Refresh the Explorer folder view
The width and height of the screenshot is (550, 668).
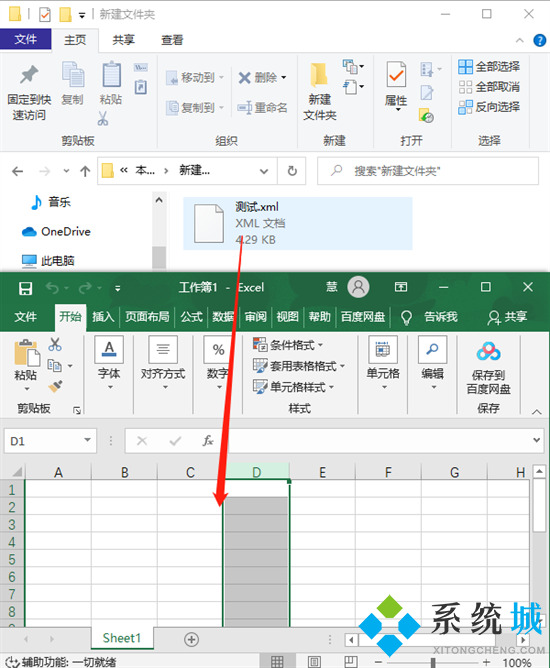[x=292, y=171]
